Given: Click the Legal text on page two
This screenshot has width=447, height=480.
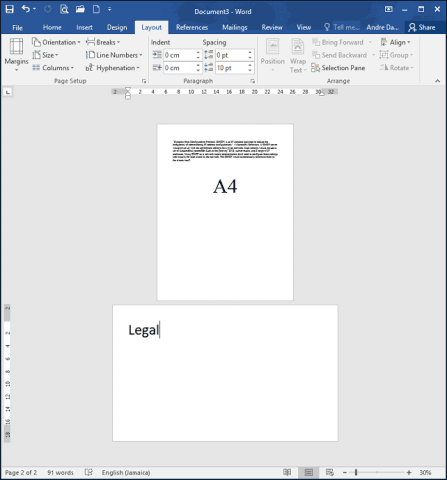Looking at the screenshot, I should click(144, 330).
